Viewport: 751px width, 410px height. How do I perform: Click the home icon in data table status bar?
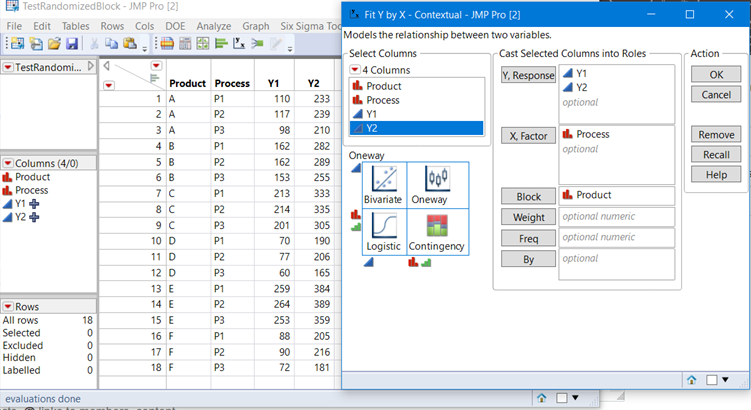[541, 398]
